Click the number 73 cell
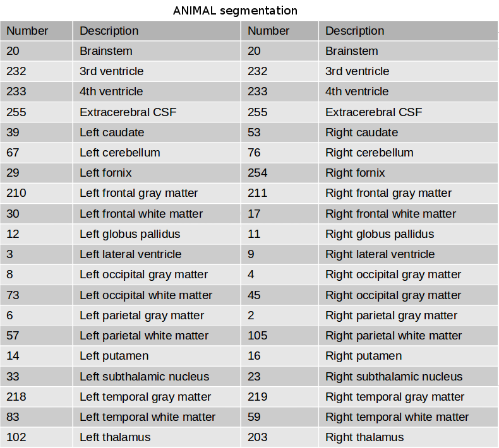This screenshot has height=448, width=499. tap(36, 295)
